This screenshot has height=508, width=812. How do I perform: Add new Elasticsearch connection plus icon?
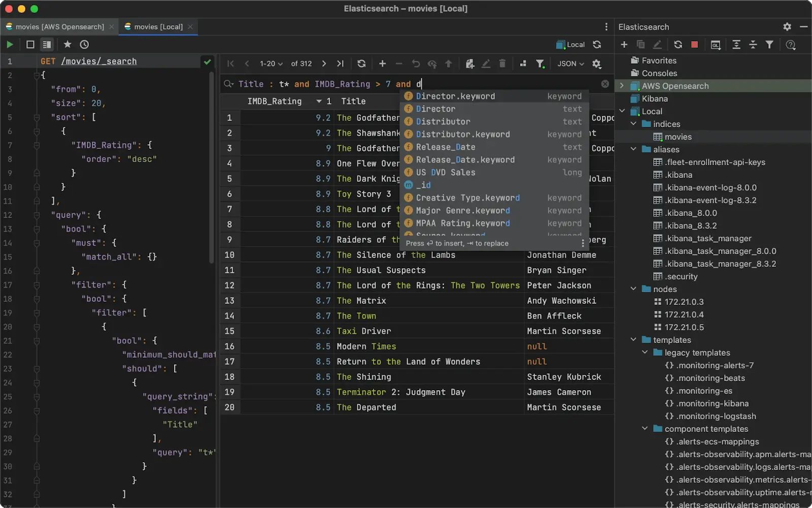coord(624,45)
